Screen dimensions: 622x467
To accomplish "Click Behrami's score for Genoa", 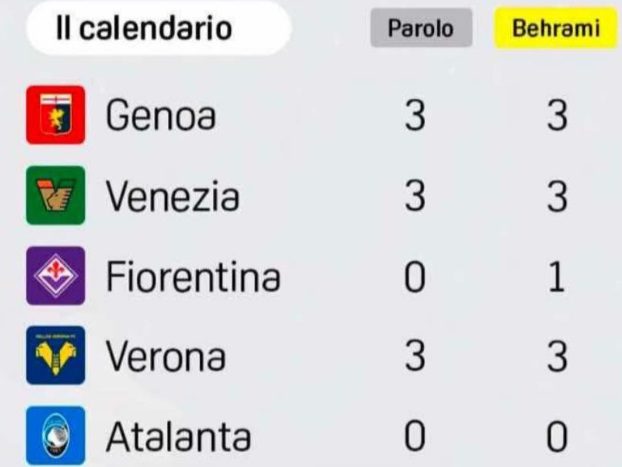I will click(557, 117).
